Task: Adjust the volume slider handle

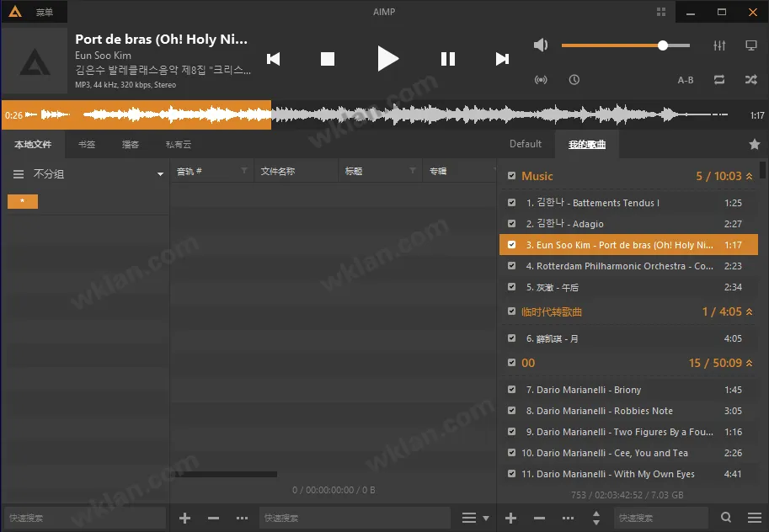Action: coord(663,45)
